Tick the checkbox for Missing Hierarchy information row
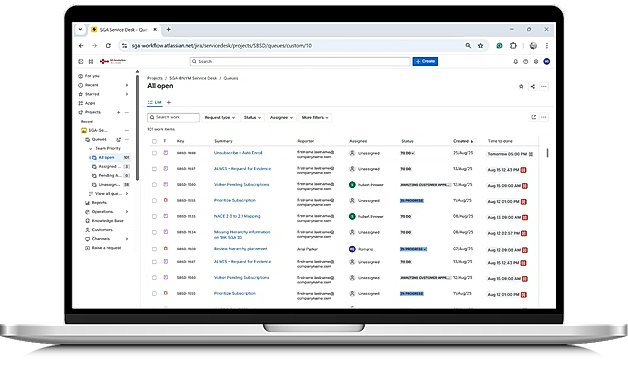 (x=154, y=232)
